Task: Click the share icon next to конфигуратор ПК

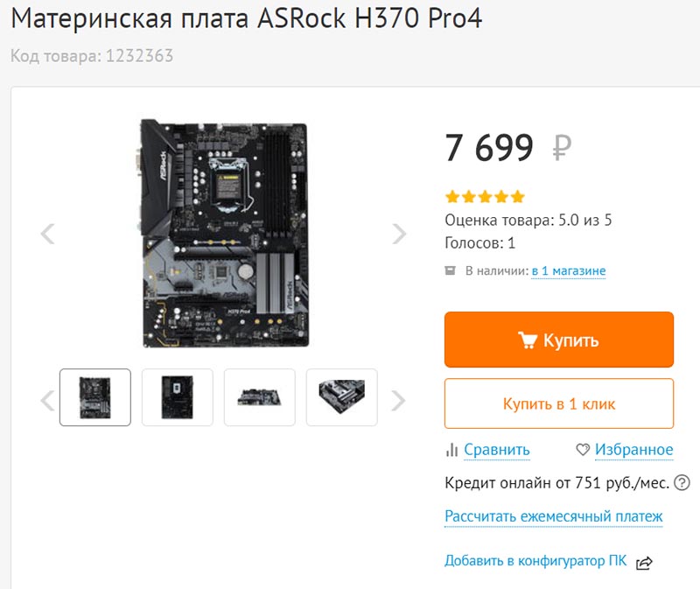Action: click(644, 563)
